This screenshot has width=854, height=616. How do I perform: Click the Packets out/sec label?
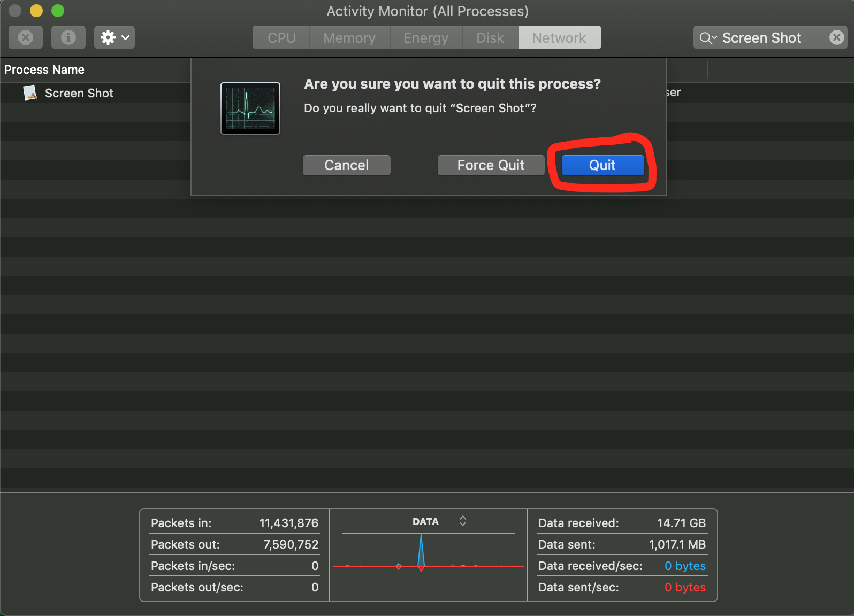pyautogui.click(x=197, y=587)
